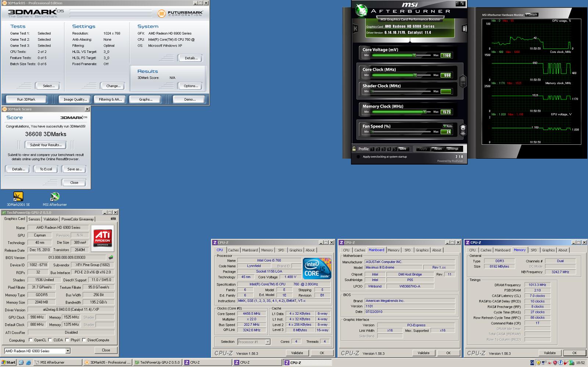Click the Settings button in MSI Afterburner
588x367 pixels.
(453, 149)
